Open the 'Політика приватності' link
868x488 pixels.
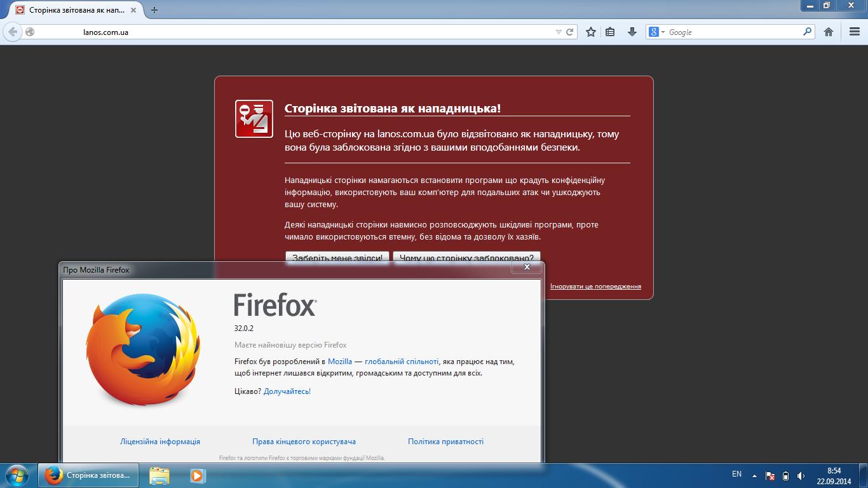point(445,442)
